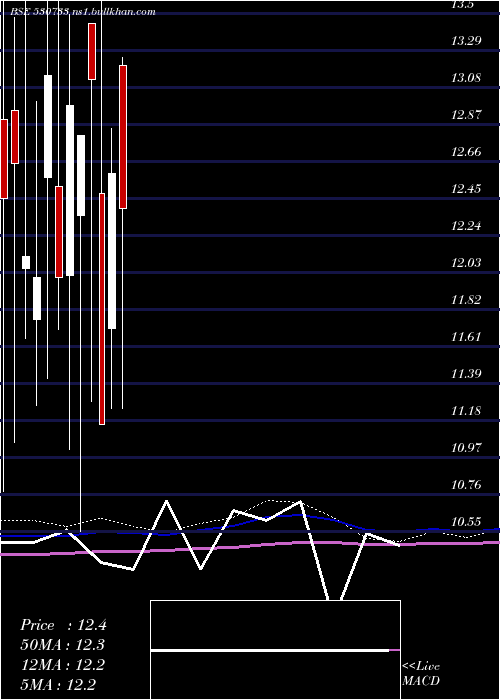500x700 pixels.
Task: Click the MACD histogram box
Action: click(275, 650)
